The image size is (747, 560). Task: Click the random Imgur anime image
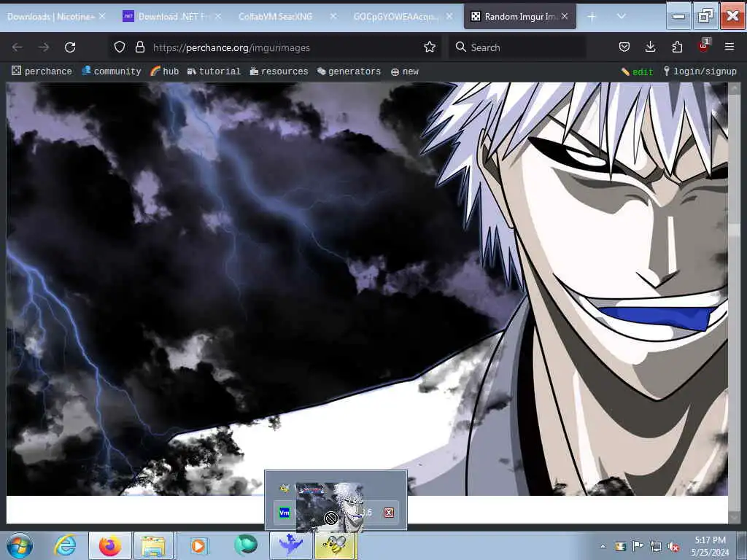[367, 289]
